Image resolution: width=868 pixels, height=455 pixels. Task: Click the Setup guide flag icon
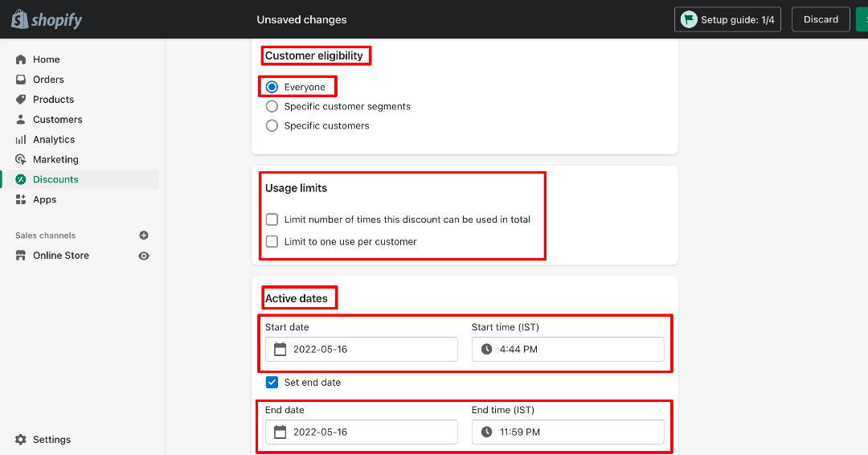(x=689, y=19)
